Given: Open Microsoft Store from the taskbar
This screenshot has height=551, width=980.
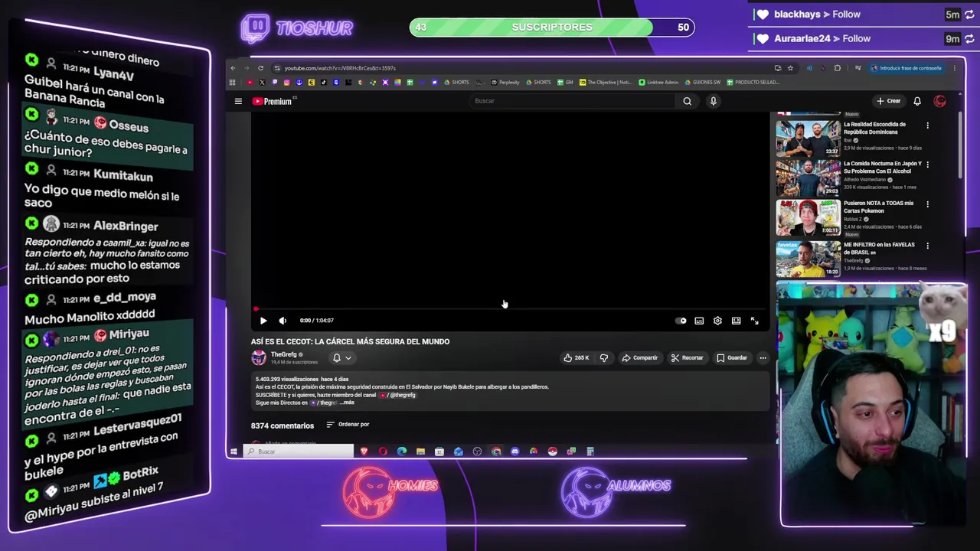Looking at the screenshot, I should (439, 452).
